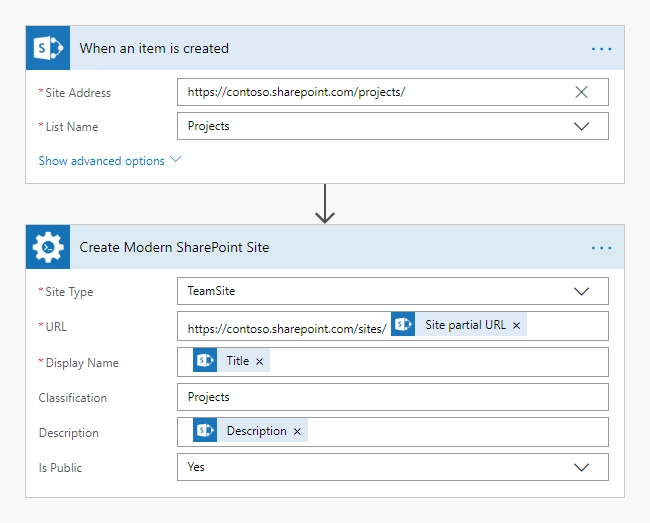Viewport: 650px width, 523px height.
Task: Remove the Title token from Display Name
Action: (259, 361)
